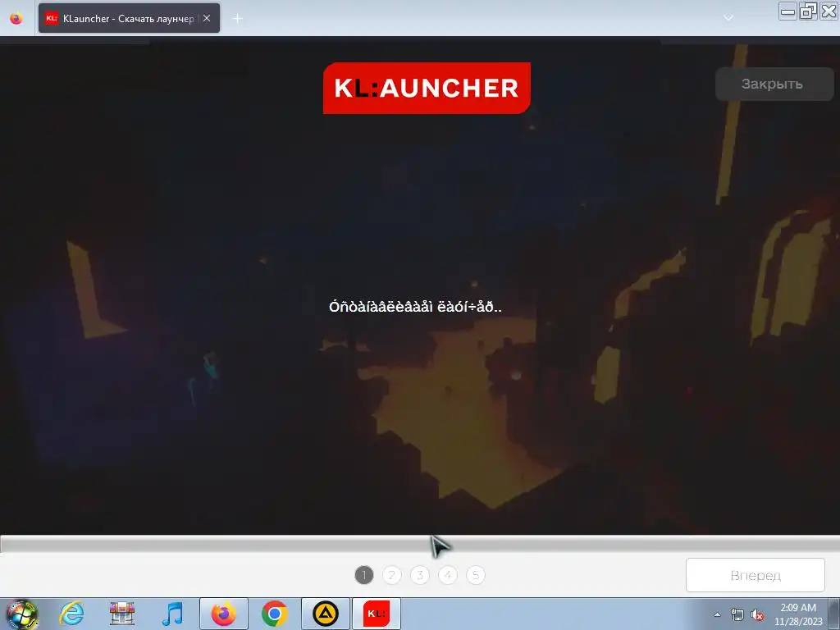Click the Firefox icon in the title bar

coord(16,18)
